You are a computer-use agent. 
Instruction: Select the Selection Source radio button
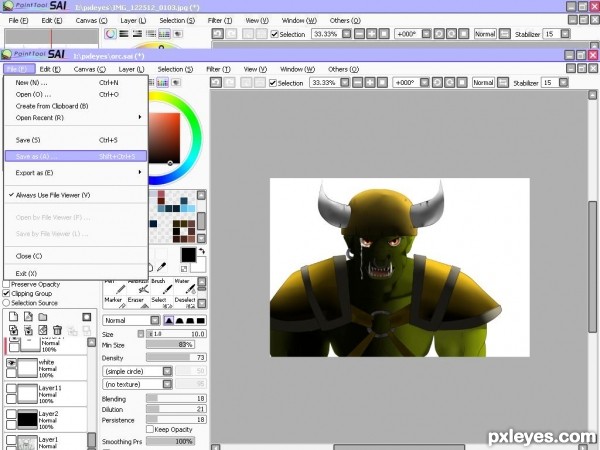click(x=6, y=303)
